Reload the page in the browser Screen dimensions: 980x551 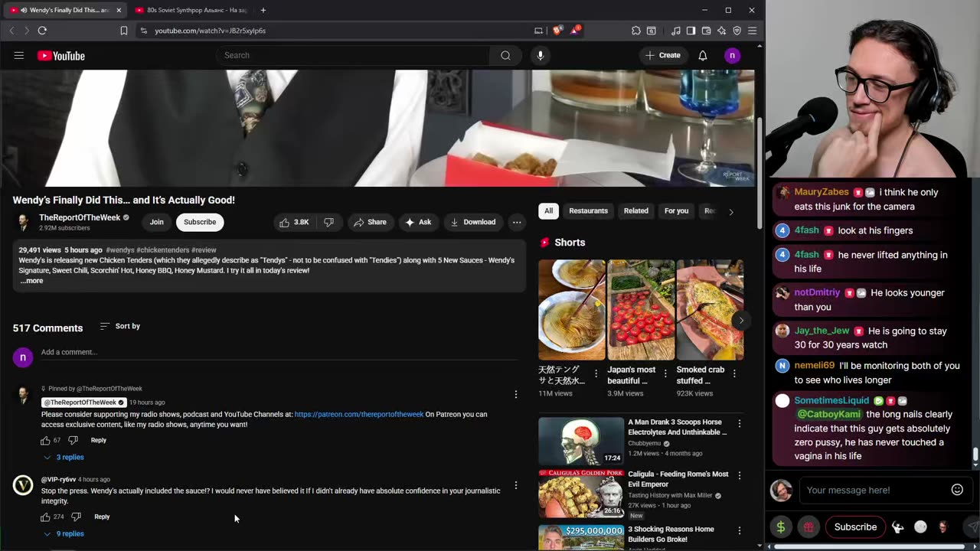[x=42, y=31]
